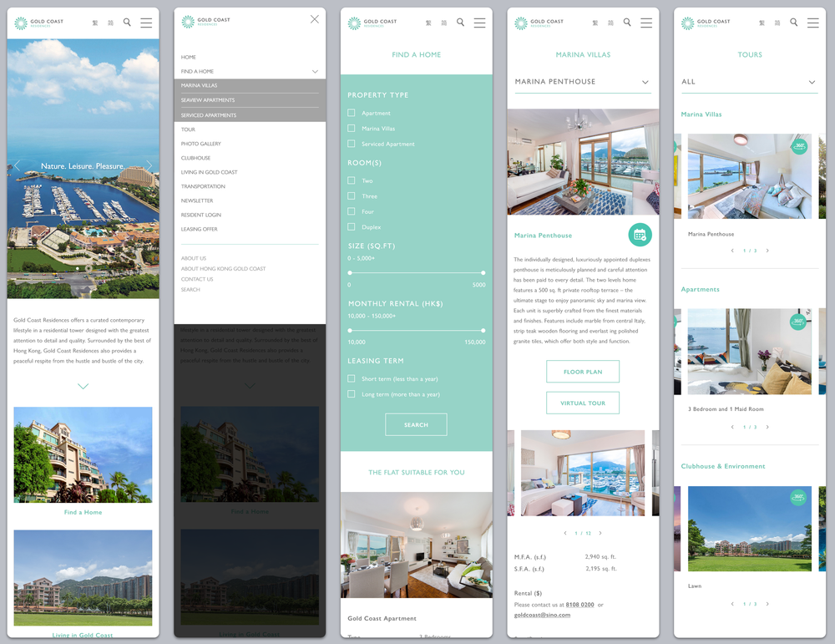Screen dimensions: 835x644
Task: Open Find a Home link under building photo
Action: pos(83,512)
